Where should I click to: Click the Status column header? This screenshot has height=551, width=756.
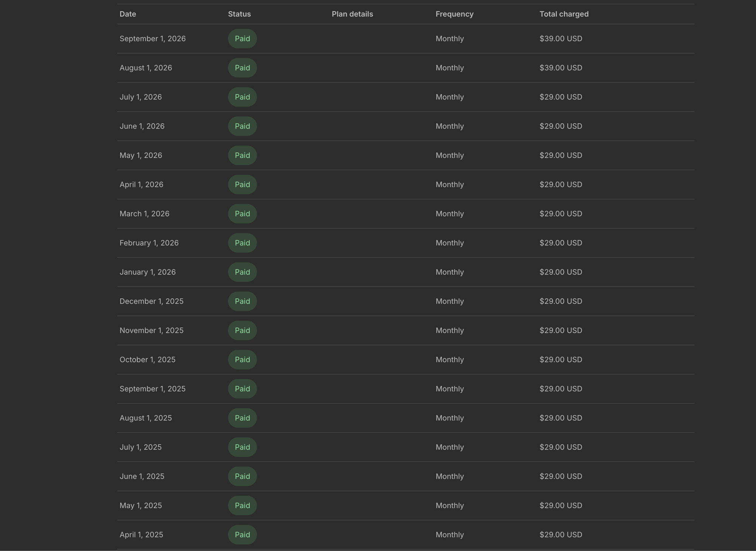[x=239, y=14]
